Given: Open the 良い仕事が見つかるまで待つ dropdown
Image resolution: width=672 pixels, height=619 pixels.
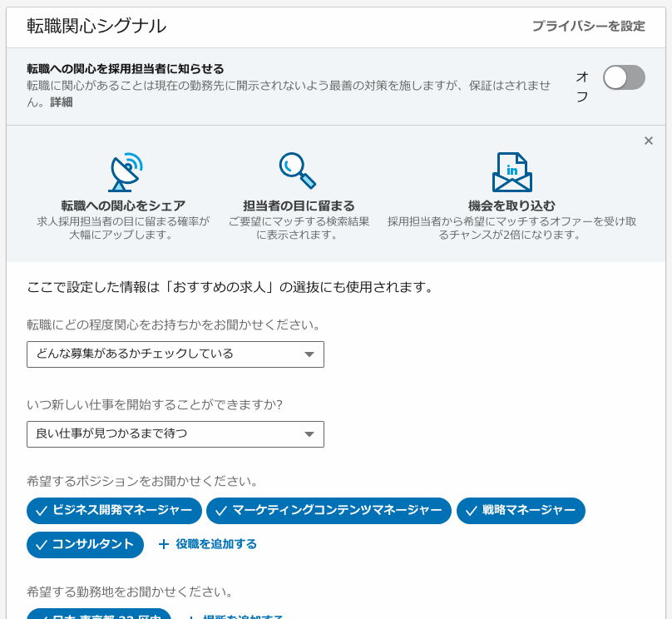Looking at the screenshot, I should (175, 434).
